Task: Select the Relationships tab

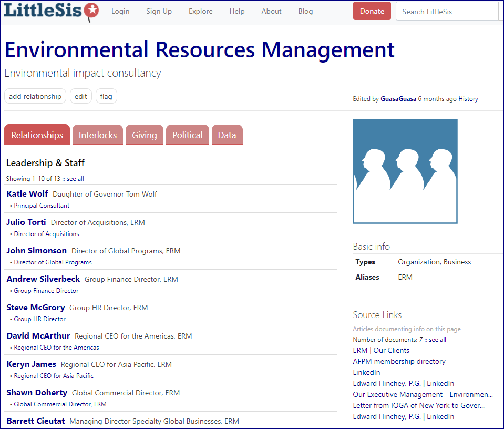Action: pyautogui.click(x=37, y=135)
